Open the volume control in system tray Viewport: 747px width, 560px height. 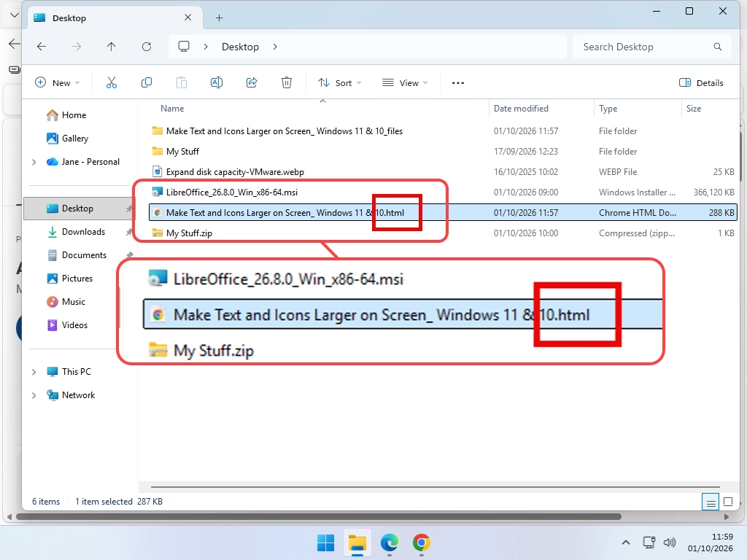coord(670,542)
